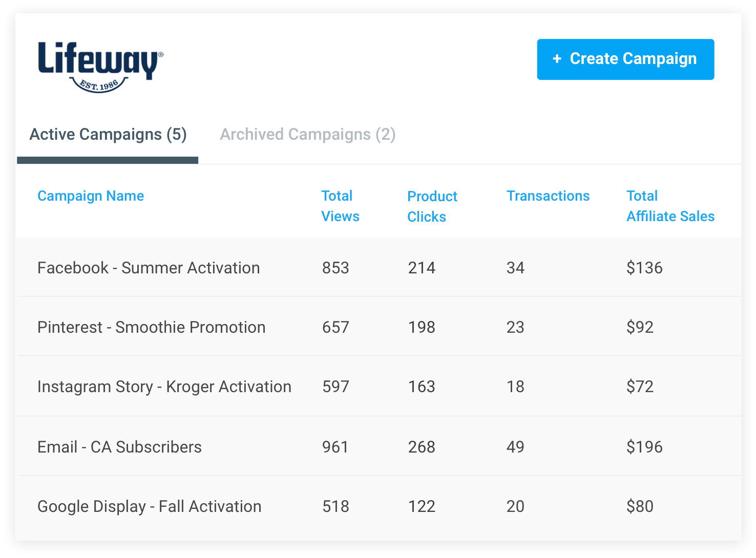756x558 pixels.
Task: Open the Archived Campaigns tab
Action: click(x=308, y=134)
